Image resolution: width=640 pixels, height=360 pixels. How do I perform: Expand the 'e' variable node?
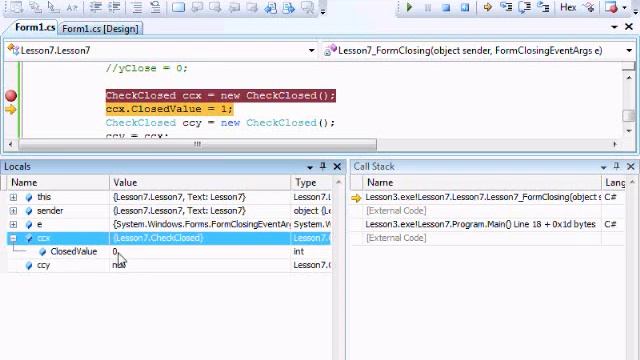click(13, 224)
